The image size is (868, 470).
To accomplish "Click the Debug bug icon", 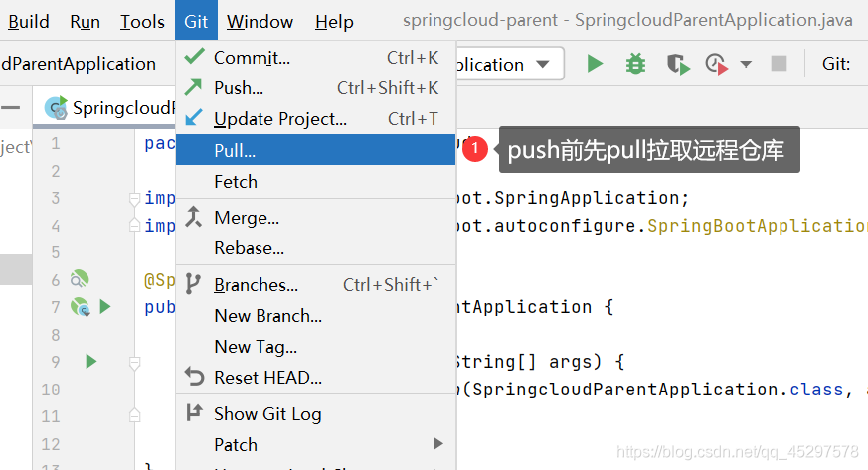I will coord(635,64).
